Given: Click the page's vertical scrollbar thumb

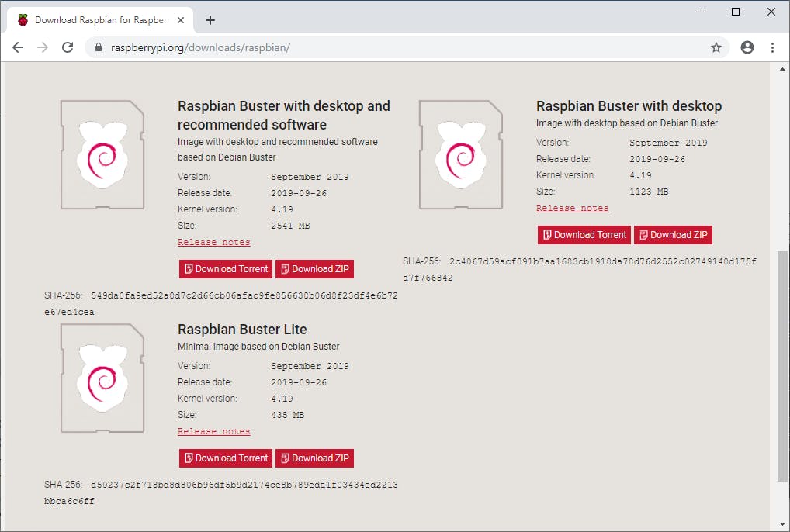Looking at the screenshot, I should click(782, 366).
